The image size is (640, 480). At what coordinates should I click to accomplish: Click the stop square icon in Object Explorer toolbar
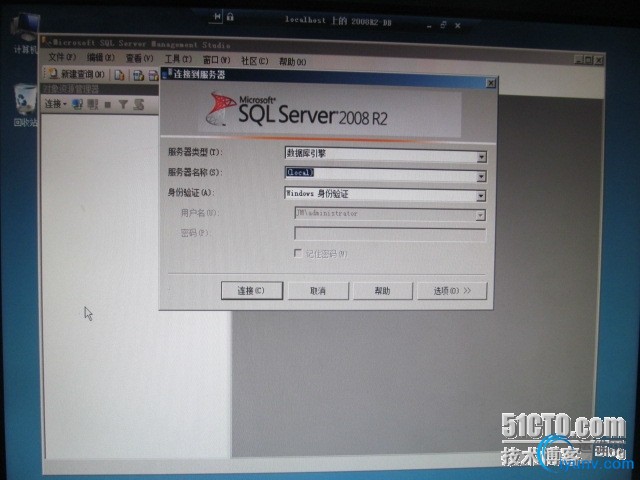click(108, 105)
